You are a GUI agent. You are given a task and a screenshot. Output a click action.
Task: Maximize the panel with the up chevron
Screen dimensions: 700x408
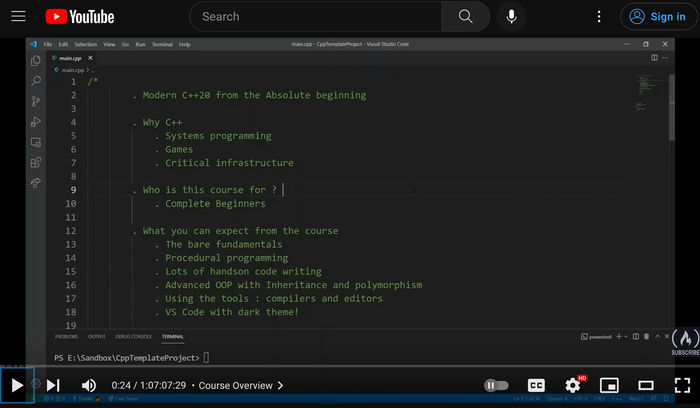pos(657,336)
